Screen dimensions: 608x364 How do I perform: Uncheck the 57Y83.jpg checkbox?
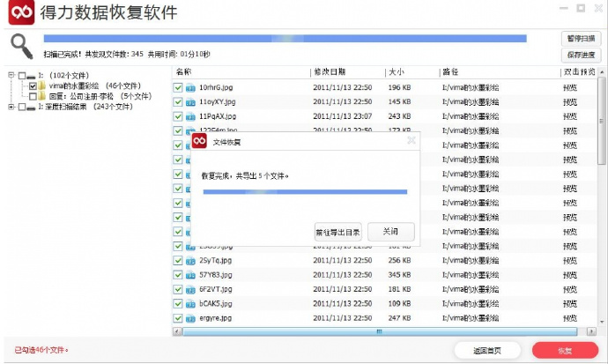coord(178,275)
